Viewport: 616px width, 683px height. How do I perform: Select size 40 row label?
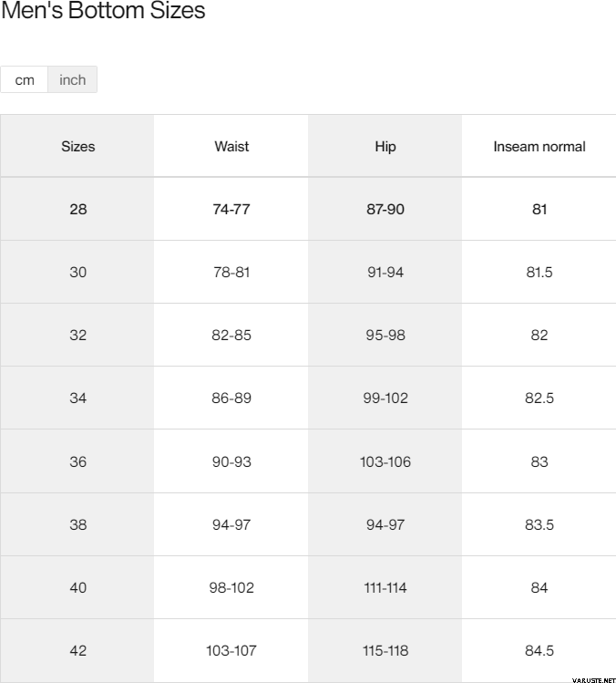click(78, 587)
